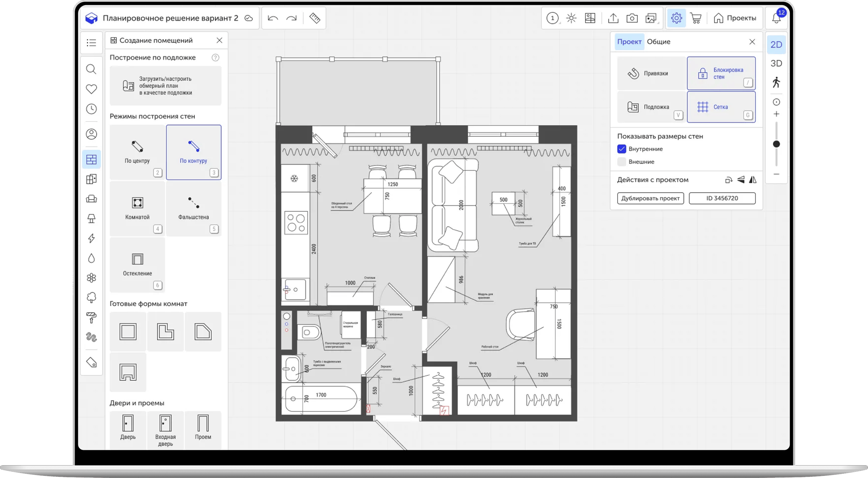Open the shopping cart icon
Image resolution: width=868 pixels, height=478 pixels.
click(695, 18)
